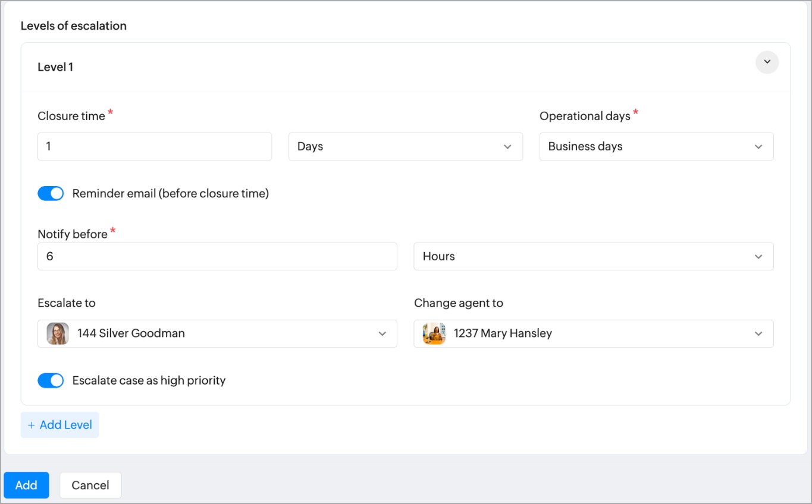Click the Closure time input field
Screen dimensions: 812x504
(154, 147)
